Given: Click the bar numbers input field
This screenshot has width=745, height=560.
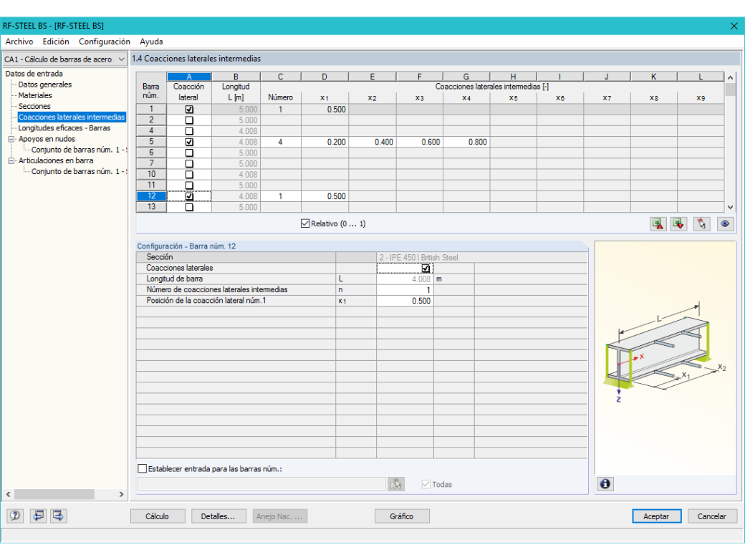Looking at the screenshot, I should point(261,484).
